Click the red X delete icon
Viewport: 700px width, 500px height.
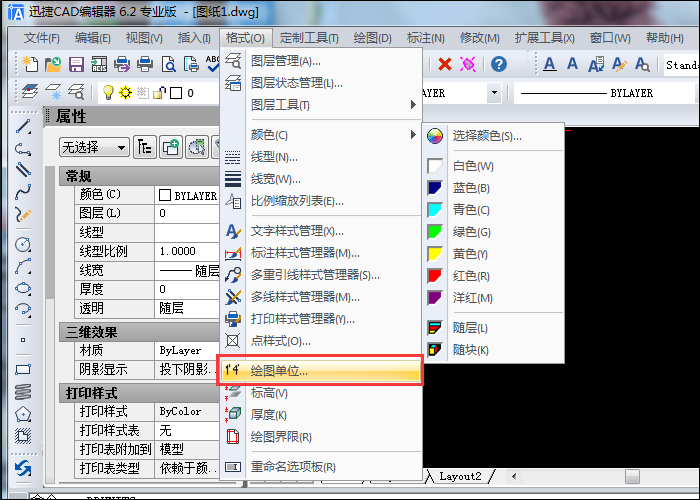coord(445,64)
